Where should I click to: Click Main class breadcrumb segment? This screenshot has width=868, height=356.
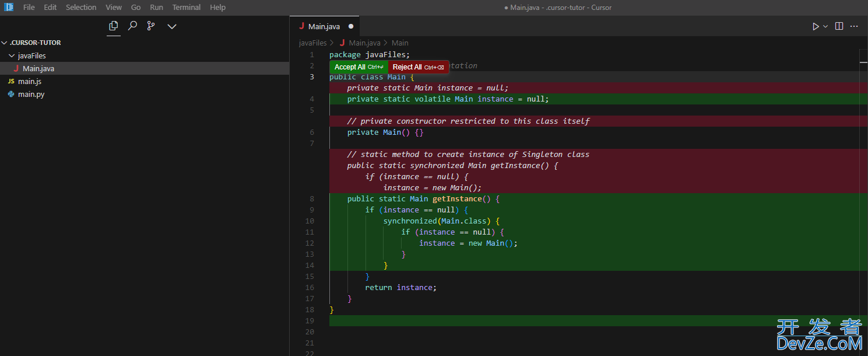pyautogui.click(x=400, y=43)
